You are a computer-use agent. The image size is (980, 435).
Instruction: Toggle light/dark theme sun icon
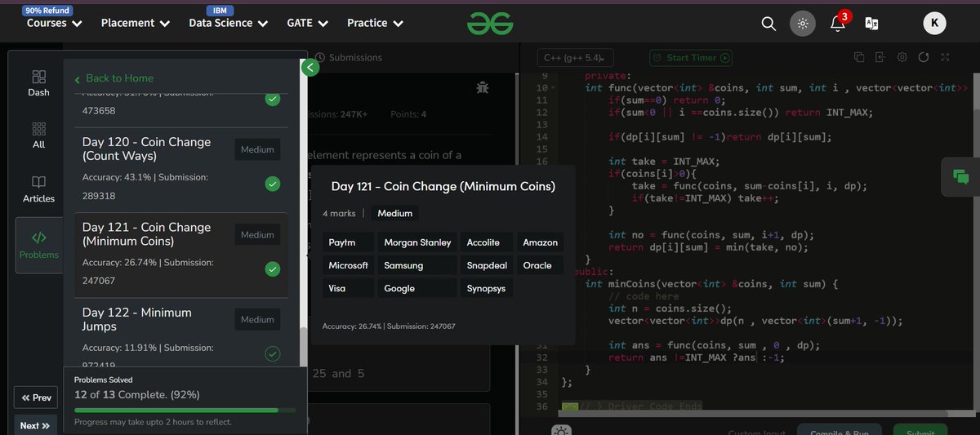(x=803, y=24)
